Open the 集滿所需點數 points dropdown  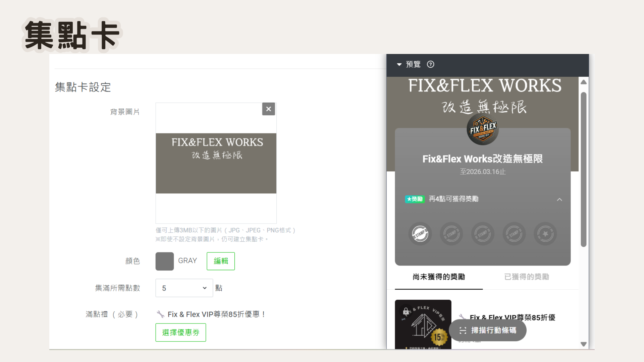pos(184,288)
